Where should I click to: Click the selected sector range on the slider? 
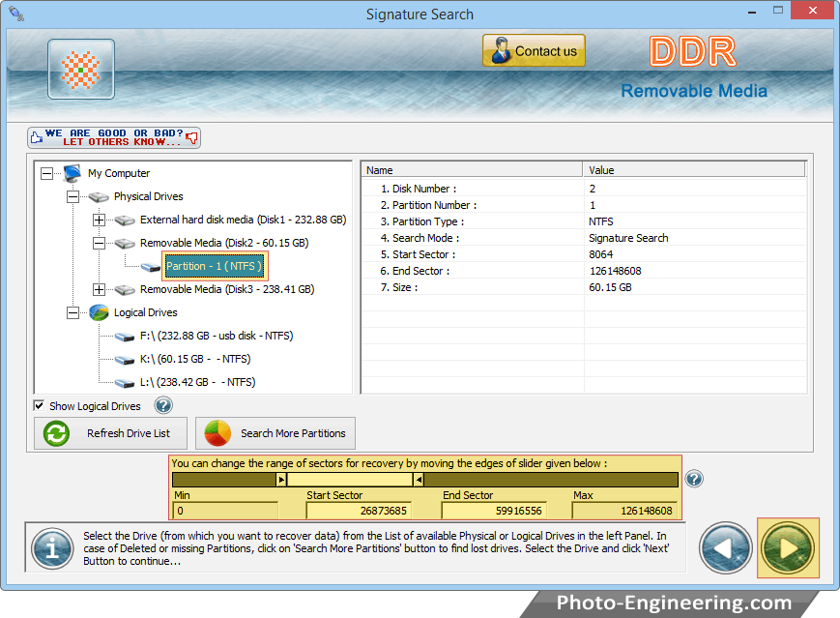(350, 479)
